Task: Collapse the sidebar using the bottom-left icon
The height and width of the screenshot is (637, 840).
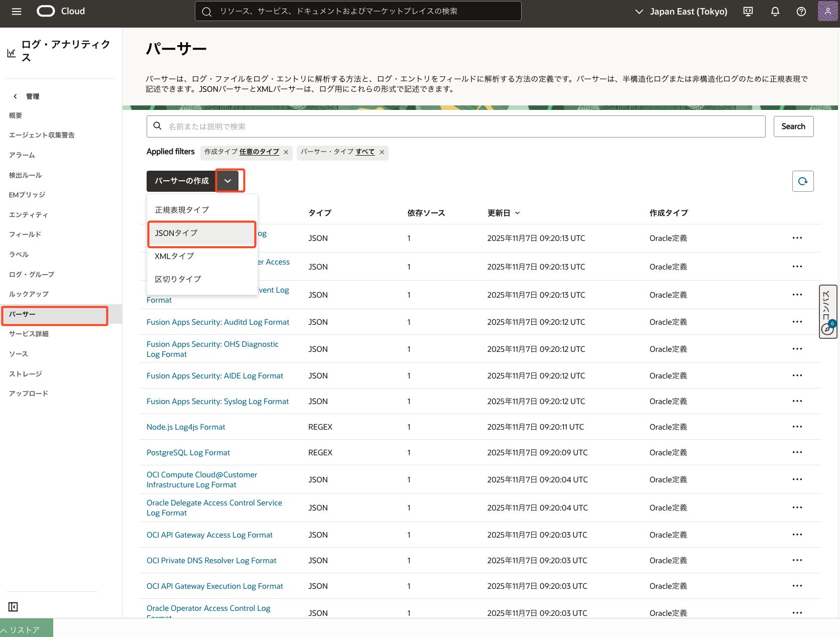Action: tap(14, 607)
